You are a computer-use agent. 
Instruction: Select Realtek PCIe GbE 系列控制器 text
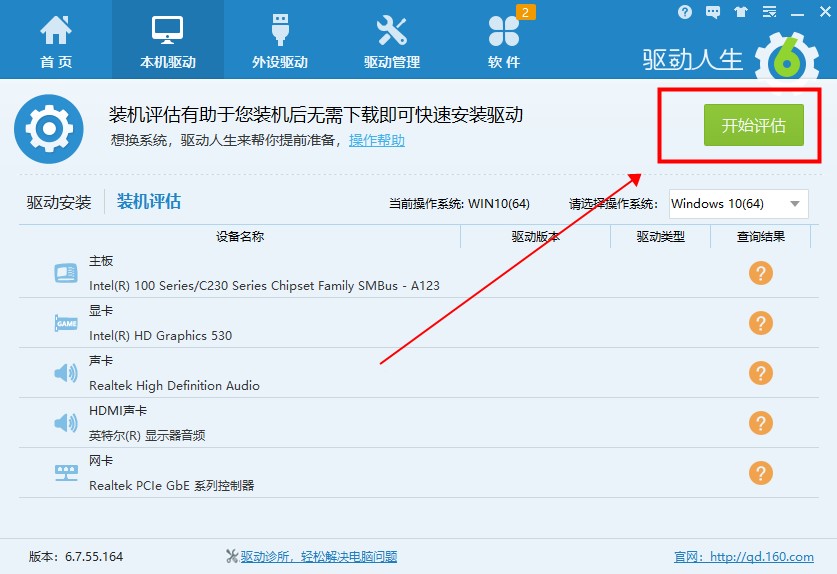coord(171,485)
